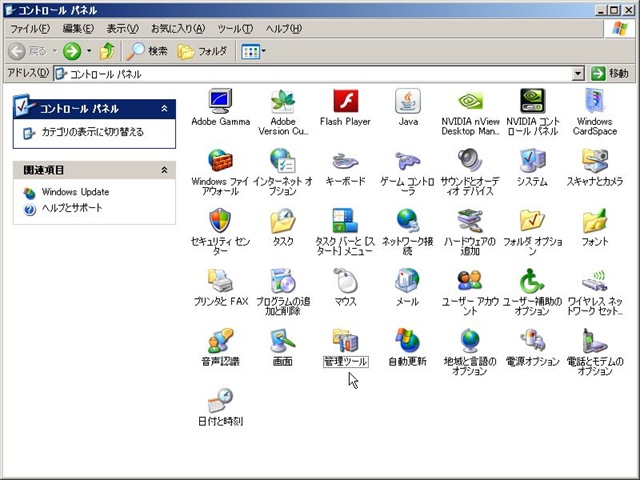Viewport: 640px width, 480px height.
Task: Expand the address bar dropdown arrow
Action: [578, 74]
